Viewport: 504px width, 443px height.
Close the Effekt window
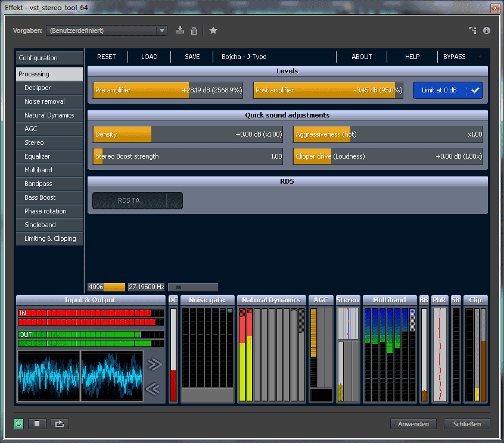[x=495, y=8]
